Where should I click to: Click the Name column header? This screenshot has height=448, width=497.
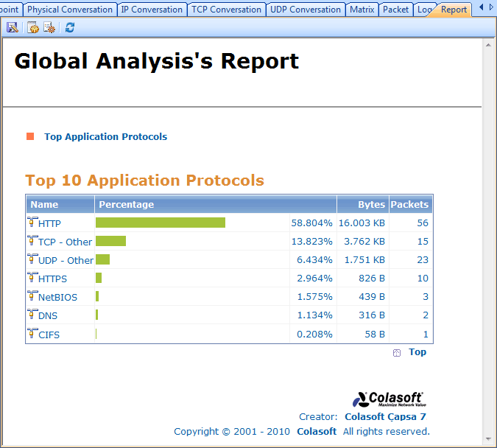60,204
